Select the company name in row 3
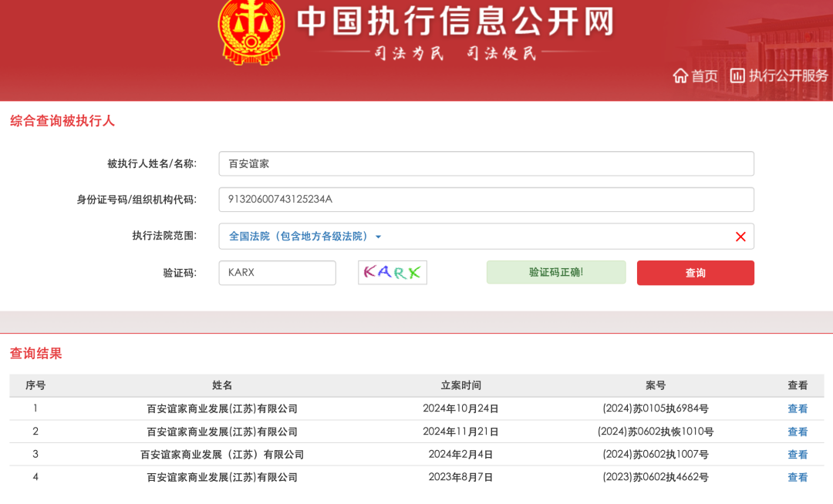833x504 pixels. (222, 455)
